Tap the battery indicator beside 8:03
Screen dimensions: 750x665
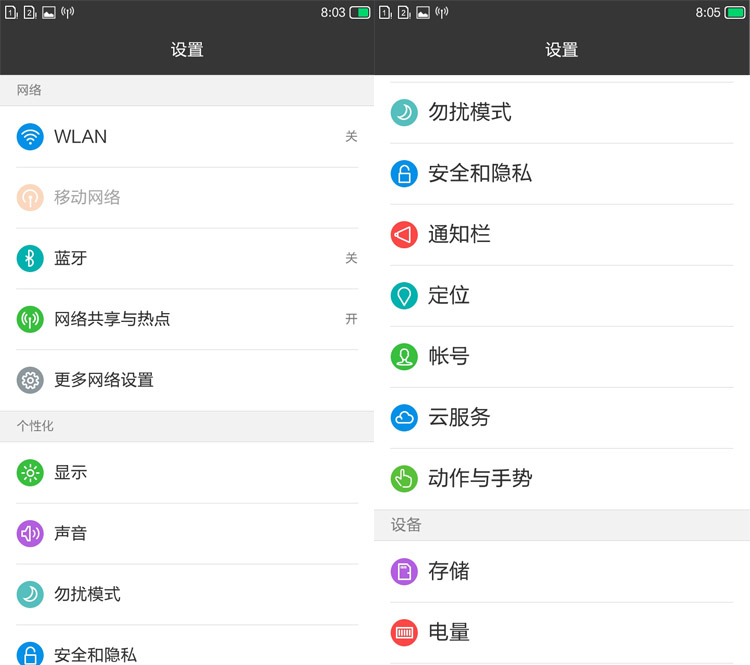[x=360, y=12]
